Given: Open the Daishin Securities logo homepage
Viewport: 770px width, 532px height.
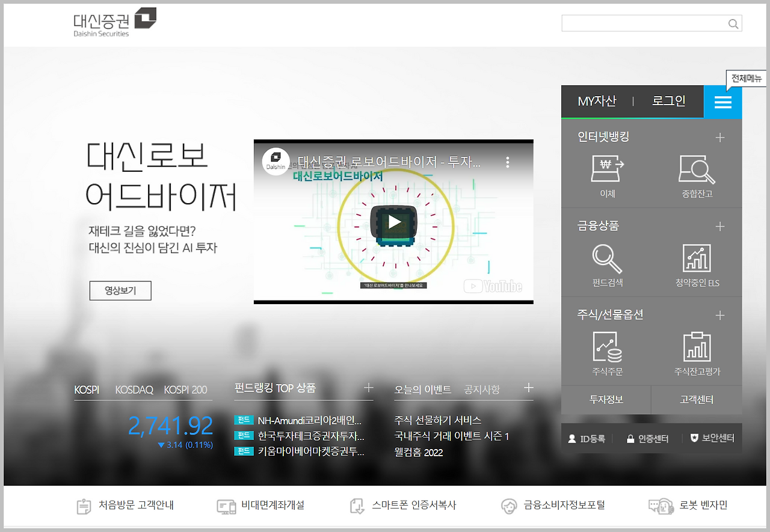Looking at the screenshot, I should coord(115,22).
